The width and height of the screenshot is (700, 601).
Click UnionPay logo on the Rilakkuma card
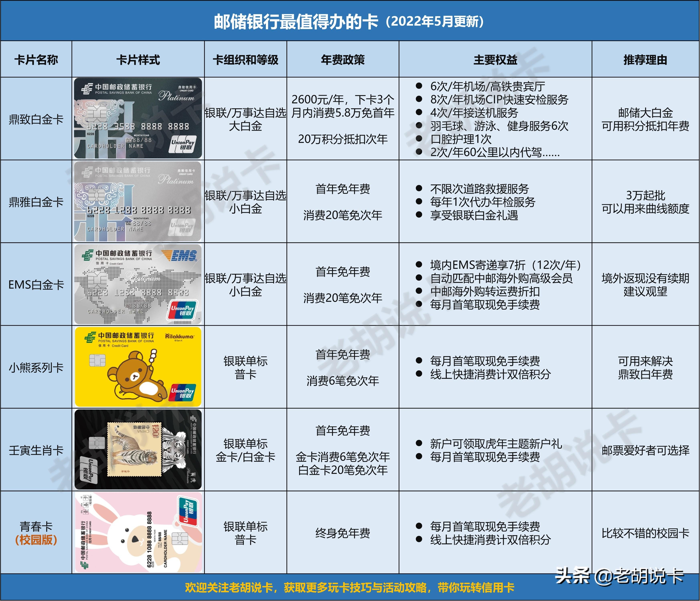pos(183,393)
